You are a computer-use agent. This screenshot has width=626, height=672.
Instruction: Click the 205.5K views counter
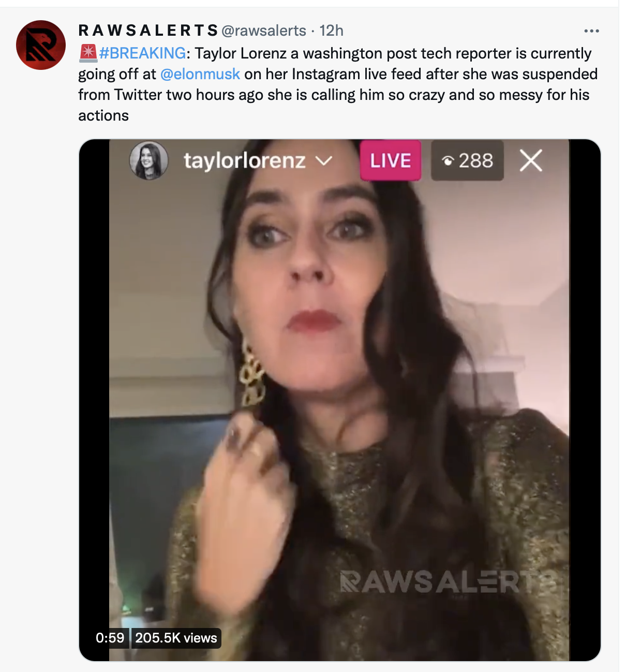point(176,638)
